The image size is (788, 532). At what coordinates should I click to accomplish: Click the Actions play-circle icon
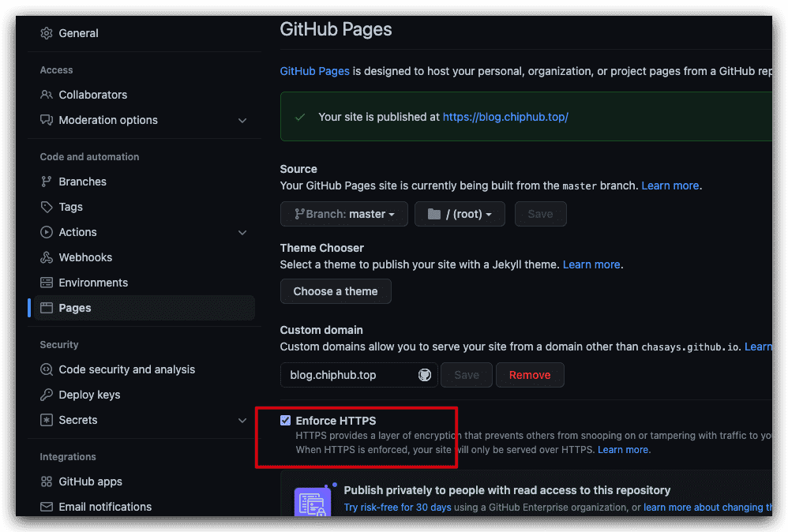(47, 232)
